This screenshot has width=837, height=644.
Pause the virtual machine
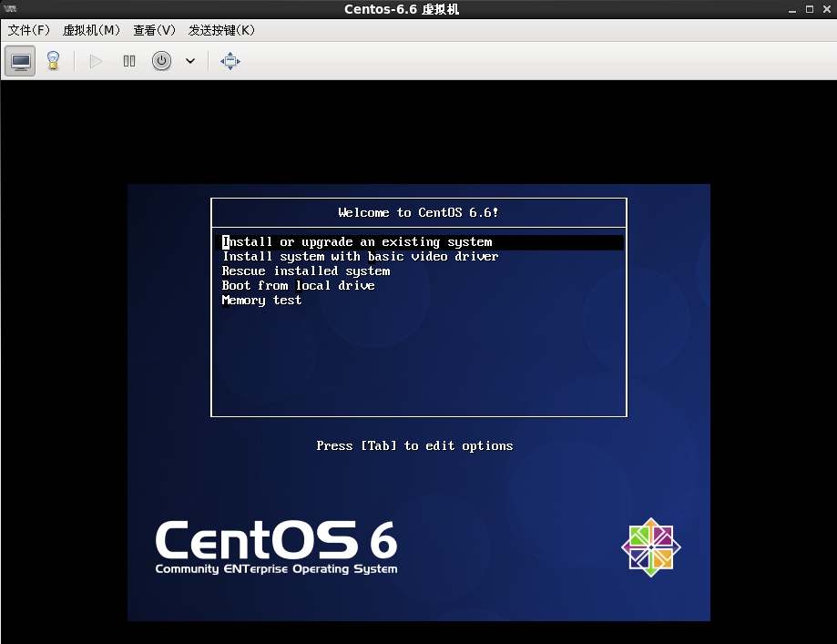pyautogui.click(x=129, y=61)
